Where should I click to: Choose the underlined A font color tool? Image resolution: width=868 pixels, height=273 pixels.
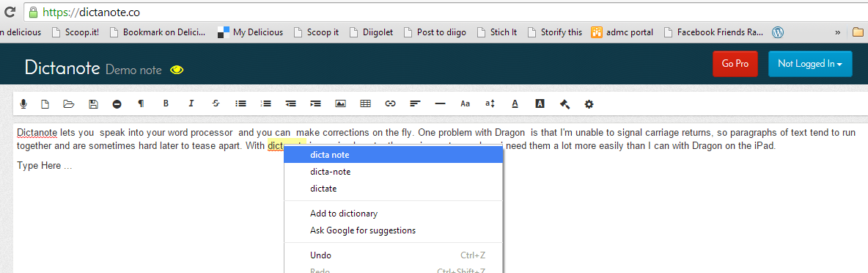tap(515, 103)
